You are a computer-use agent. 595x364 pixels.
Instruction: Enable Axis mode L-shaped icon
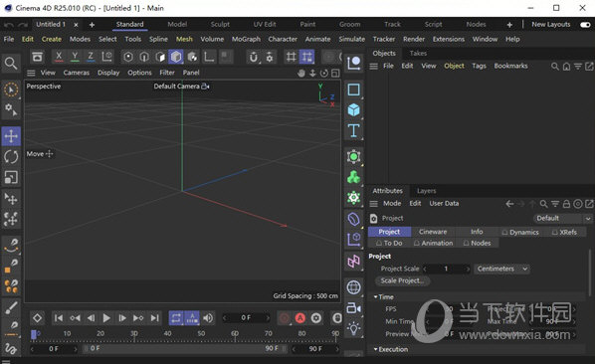[209, 57]
